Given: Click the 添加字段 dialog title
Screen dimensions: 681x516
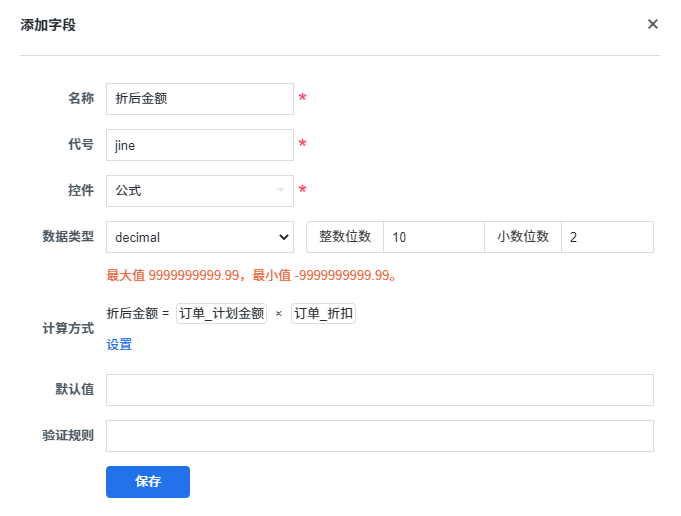Looking at the screenshot, I should [x=48, y=25].
